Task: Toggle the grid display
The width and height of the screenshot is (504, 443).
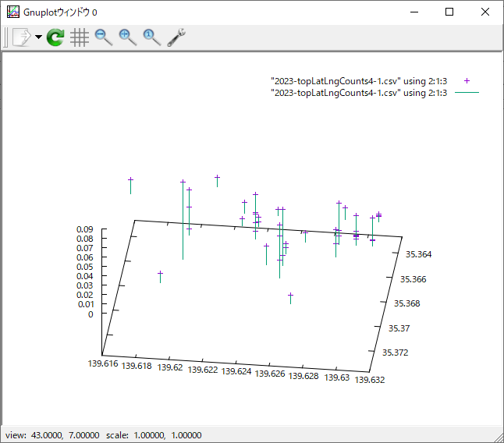Action: (79, 37)
